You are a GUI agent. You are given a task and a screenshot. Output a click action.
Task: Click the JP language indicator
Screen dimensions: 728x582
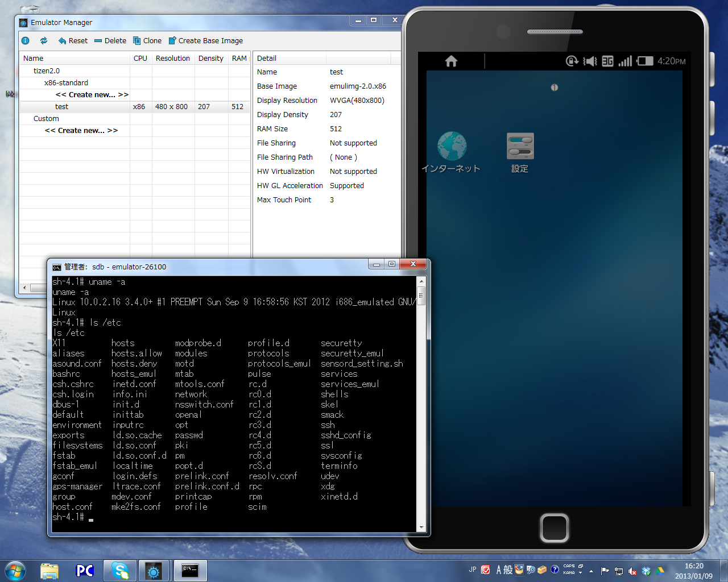pyautogui.click(x=473, y=569)
